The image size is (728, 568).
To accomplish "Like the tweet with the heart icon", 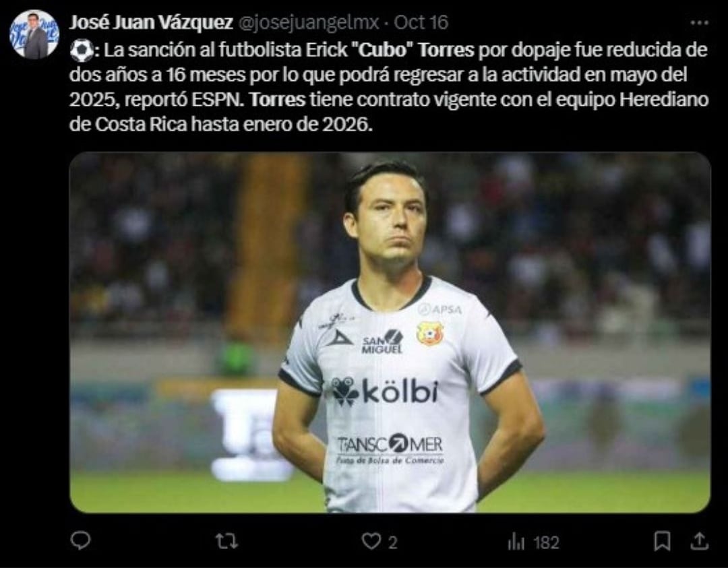I will point(371,541).
